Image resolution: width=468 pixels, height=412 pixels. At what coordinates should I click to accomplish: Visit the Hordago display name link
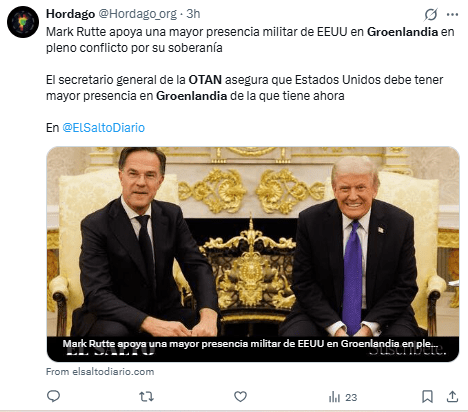[x=70, y=14]
